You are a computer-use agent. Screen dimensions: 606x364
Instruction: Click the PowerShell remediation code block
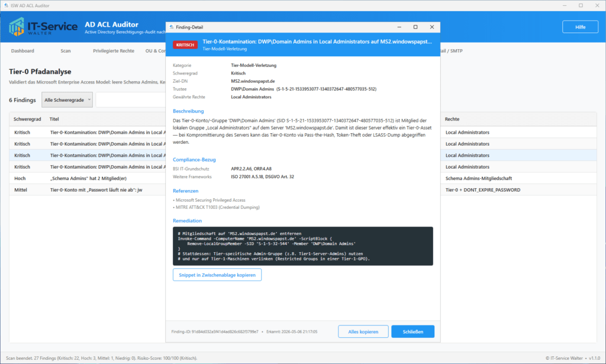click(x=302, y=246)
